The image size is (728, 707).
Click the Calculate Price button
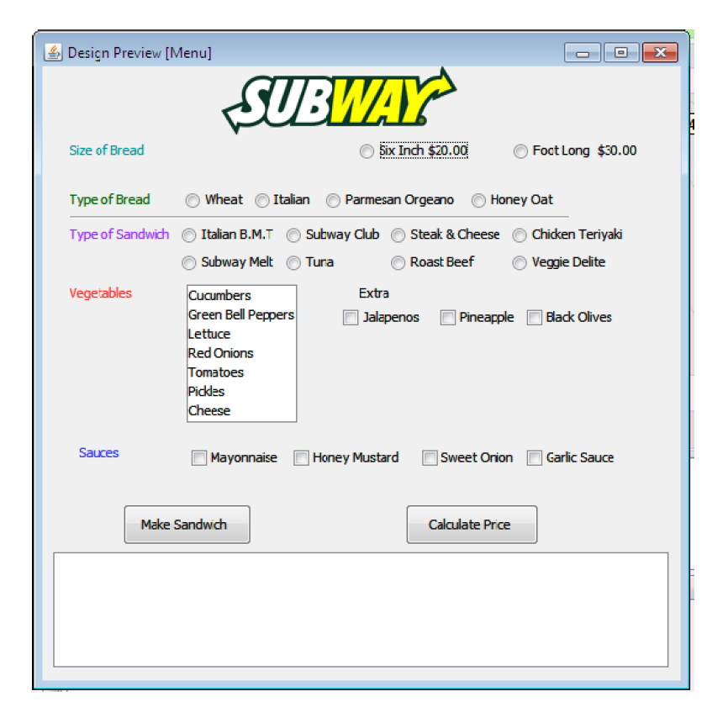point(472,524)
